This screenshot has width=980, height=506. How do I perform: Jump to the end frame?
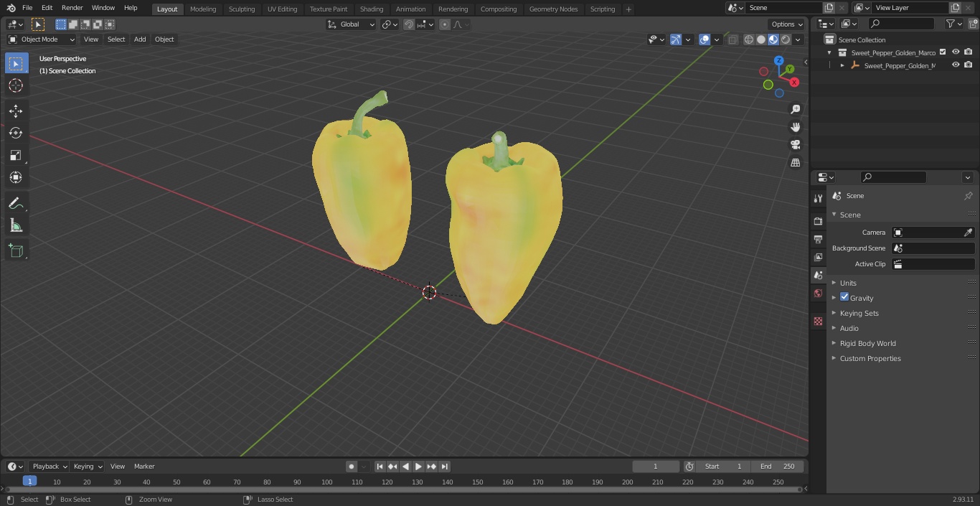click(x=445, y=467)
